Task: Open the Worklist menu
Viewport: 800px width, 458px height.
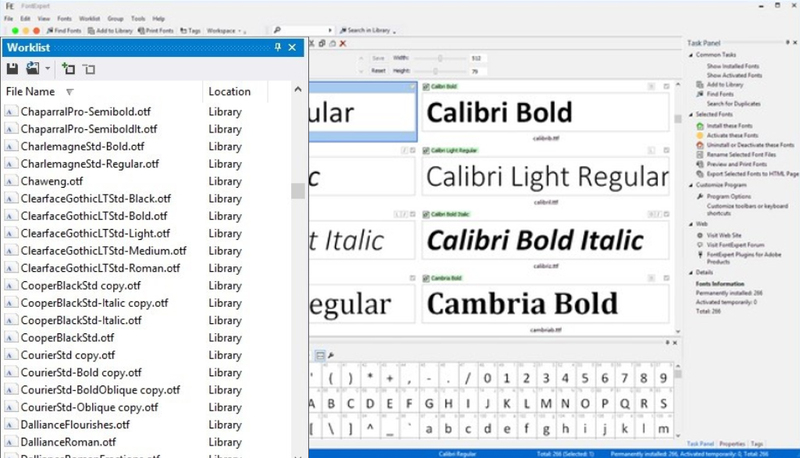Action: [x=89, y=18]
